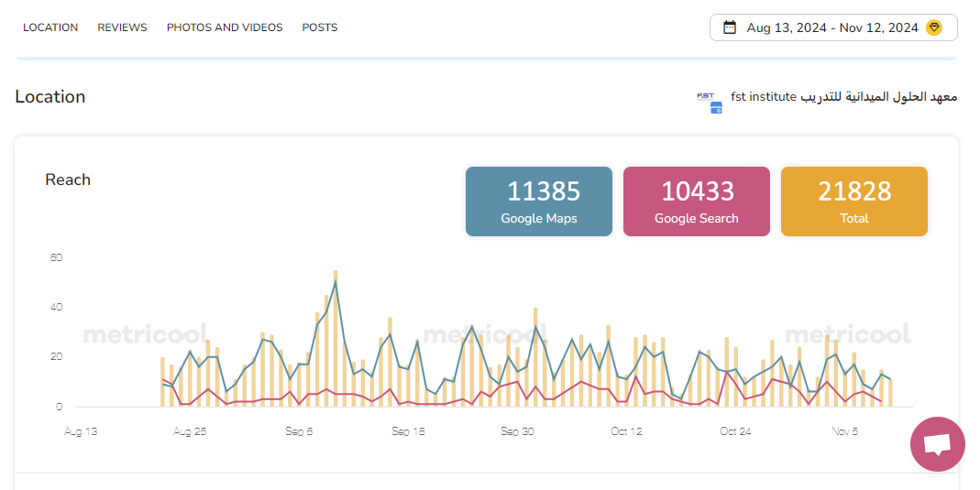Click the tallest bar in Reach chart
The width and height of the screenshot is (980, 490).
point(336,339)
